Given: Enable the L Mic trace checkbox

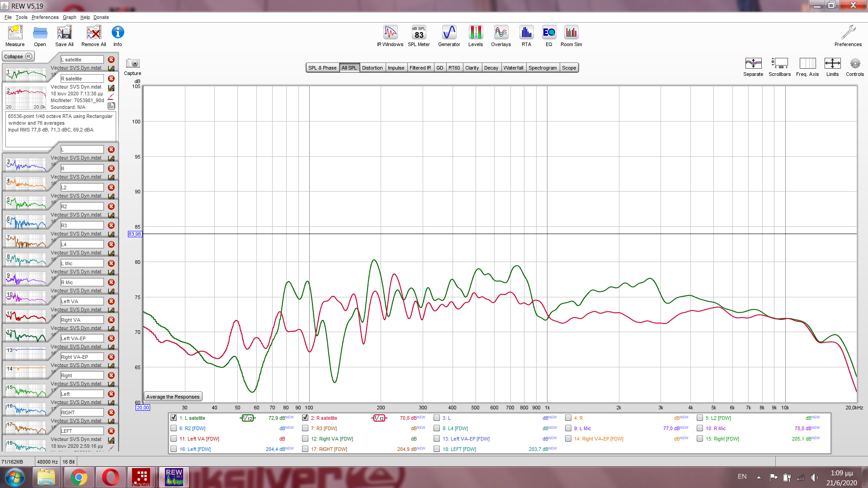Looking at the screenshot, I should (x=568, y=428).
